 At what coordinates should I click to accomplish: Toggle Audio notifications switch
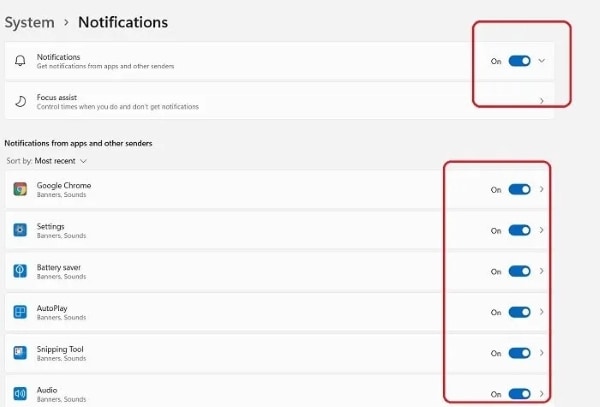(519, 393)
